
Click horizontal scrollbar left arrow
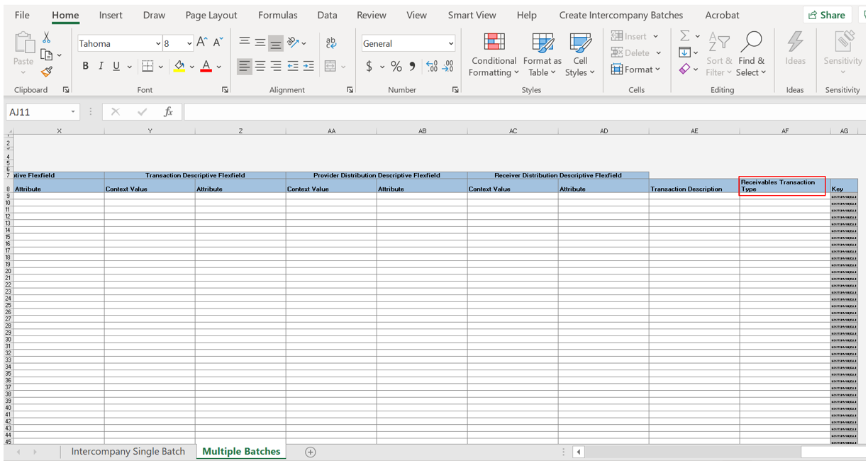point(579,452)
